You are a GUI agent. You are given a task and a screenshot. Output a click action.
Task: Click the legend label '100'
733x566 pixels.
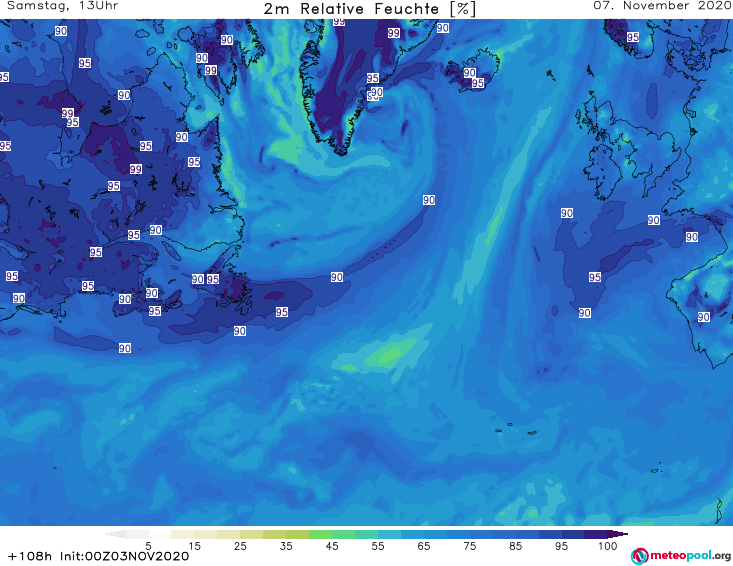coord(608,546)
